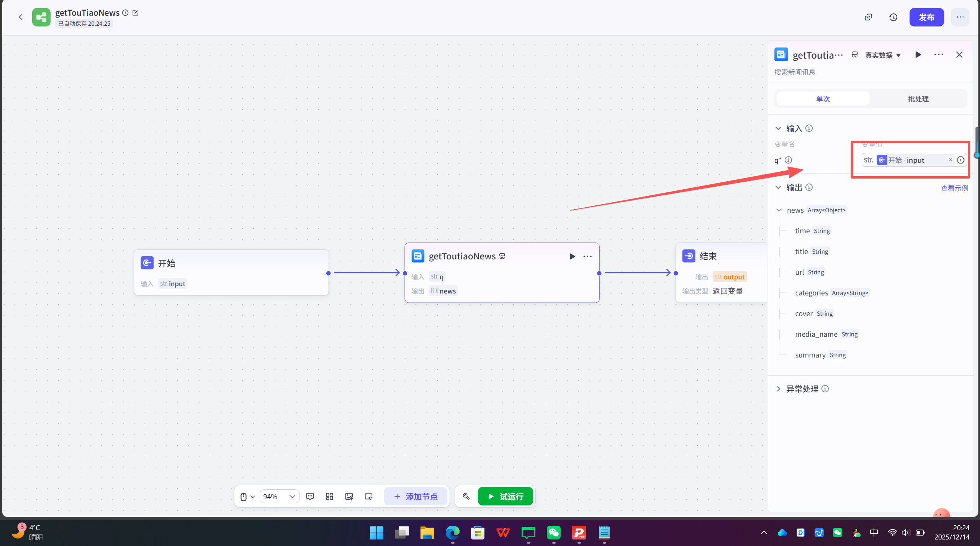Open getToutiaoNews node three-dot menu on canvas
The image size is (980, 546).
click(x=587, y=256)
